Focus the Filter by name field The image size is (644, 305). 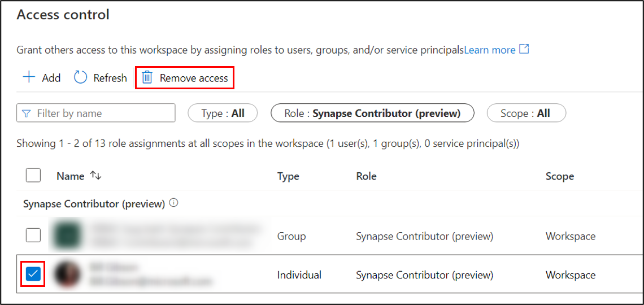(x=95, y=113)
